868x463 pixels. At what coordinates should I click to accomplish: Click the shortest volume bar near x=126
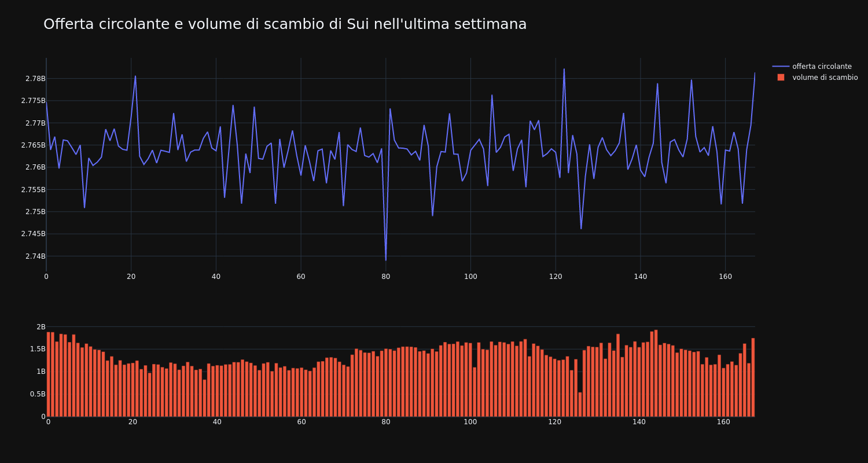[580, 404]
